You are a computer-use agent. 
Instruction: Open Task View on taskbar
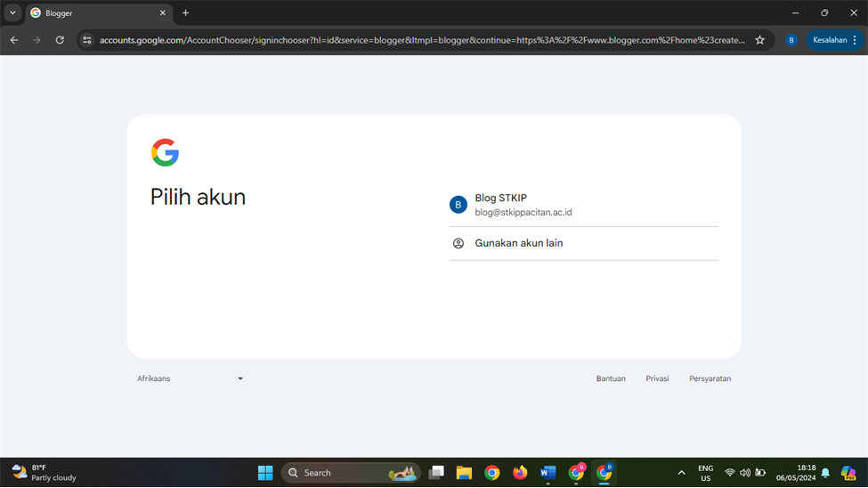(x=436, y=473)
